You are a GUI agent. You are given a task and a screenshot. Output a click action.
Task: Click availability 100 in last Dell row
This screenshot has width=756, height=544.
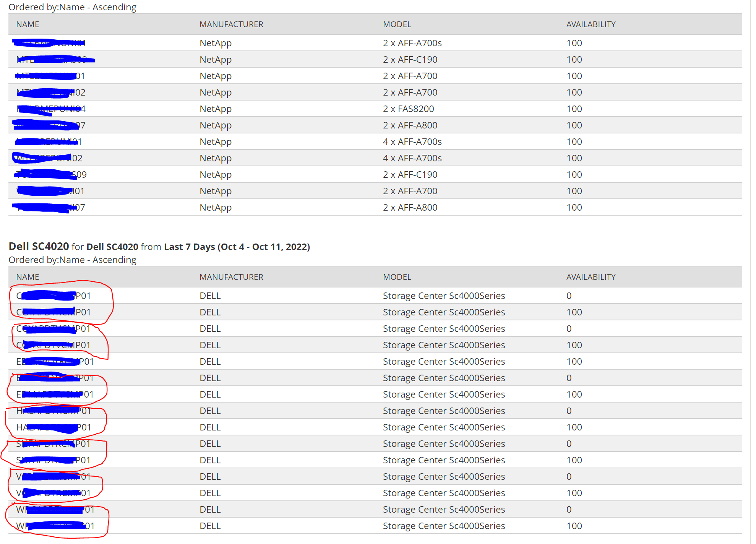[574, 526]
